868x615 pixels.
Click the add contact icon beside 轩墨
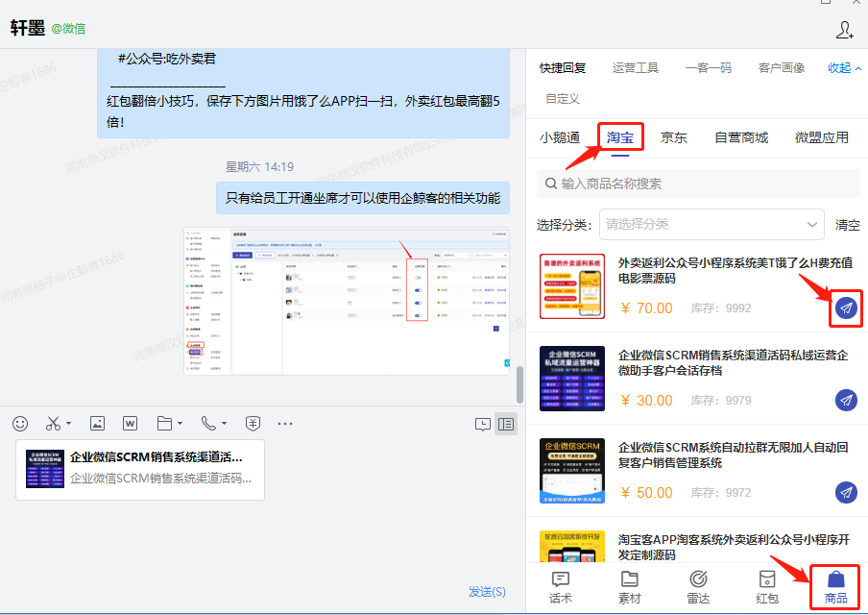pyautogui.click(x=844, y=30)
